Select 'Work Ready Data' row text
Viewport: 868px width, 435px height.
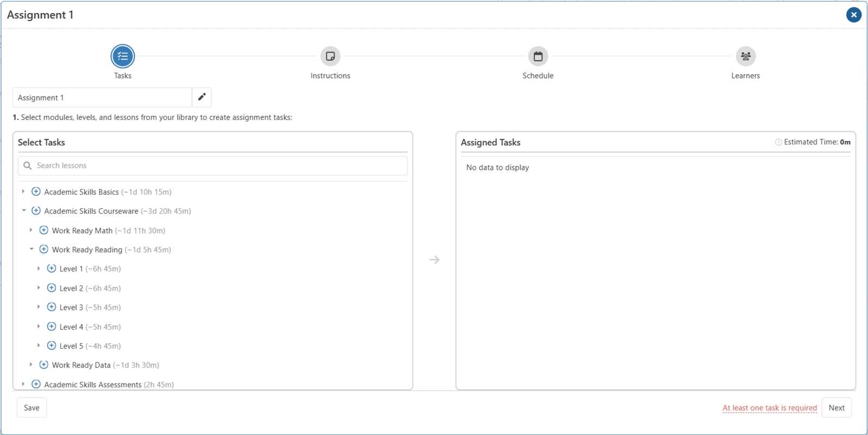coord(81,365)
